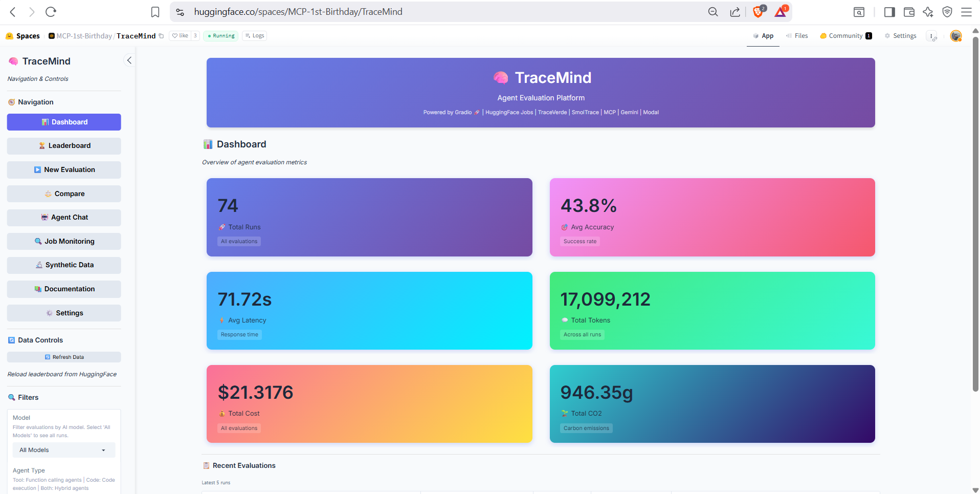Open site settings icon in address bar

pos(180,12)
